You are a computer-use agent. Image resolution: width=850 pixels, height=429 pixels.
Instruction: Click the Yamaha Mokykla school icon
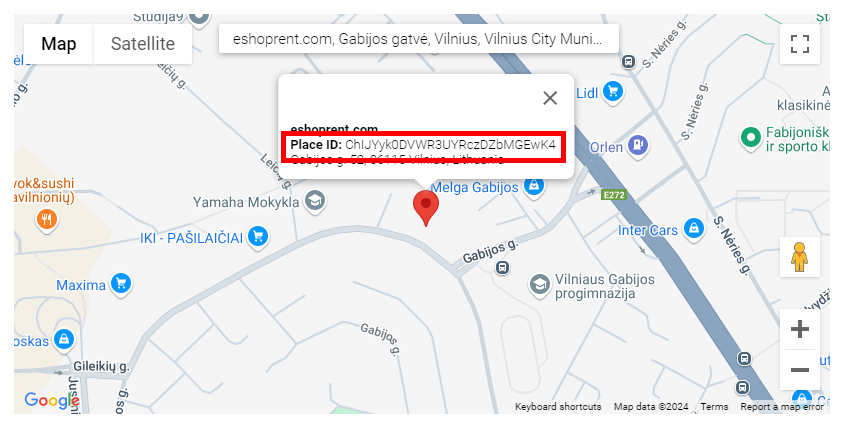(314, 201)
